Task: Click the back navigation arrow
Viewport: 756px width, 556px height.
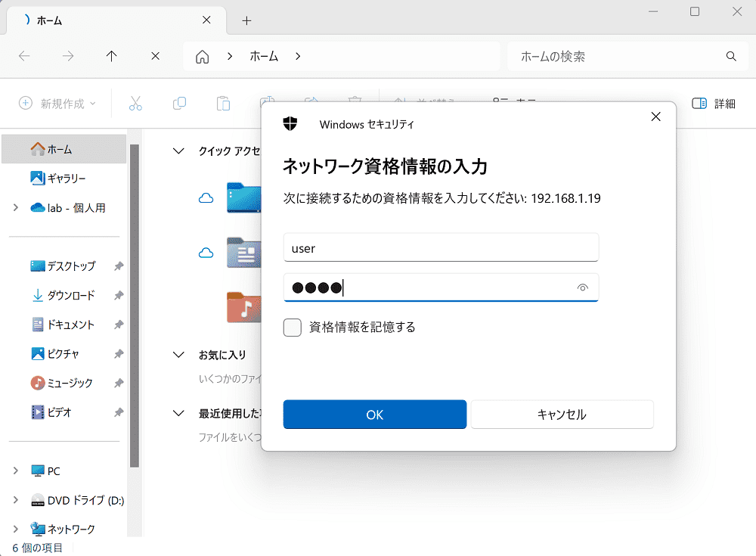Action: click(x=24, y=56)
